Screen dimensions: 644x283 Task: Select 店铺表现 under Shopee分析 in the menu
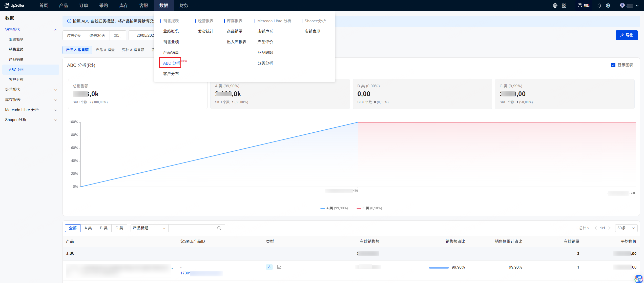(x=312, y=31)
